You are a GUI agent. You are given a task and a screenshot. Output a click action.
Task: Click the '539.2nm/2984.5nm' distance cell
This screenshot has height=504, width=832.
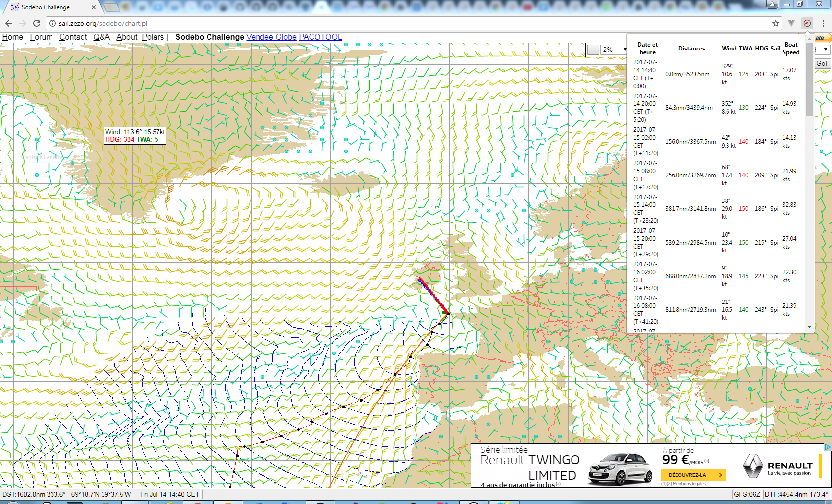click(690, 243)
